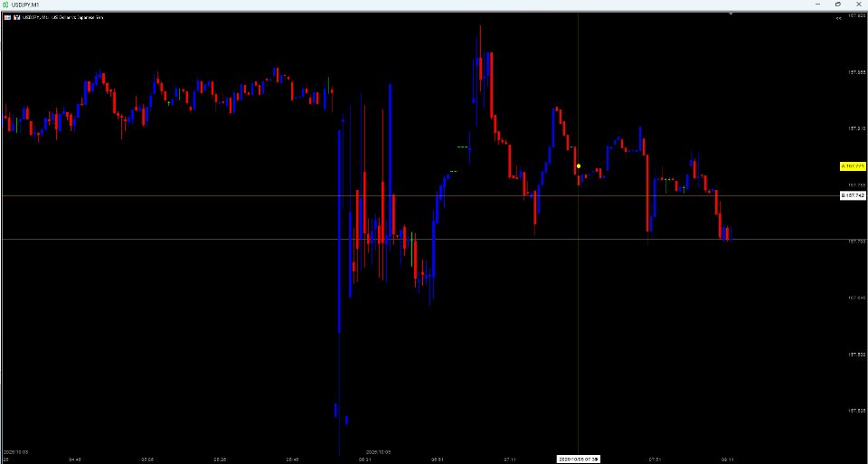This screenshot has height=464, width=868.
Task: Click the white B 157.742 price label
Action: [853, 195]
